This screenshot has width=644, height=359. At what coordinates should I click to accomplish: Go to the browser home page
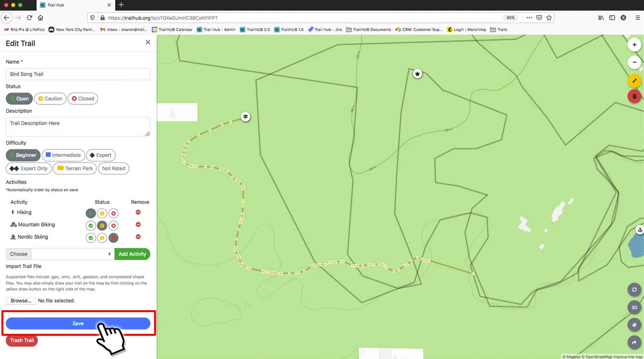point(41,17)
